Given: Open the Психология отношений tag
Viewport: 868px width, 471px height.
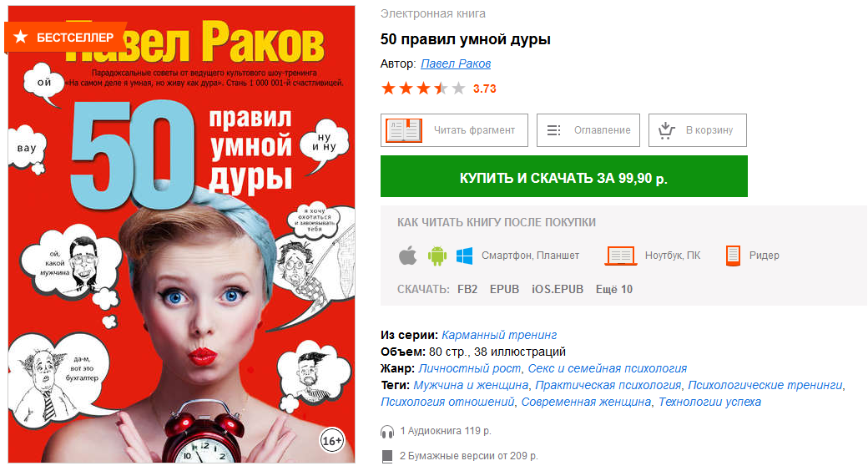Looking at the screenshot, I should (x=447, y=402).
